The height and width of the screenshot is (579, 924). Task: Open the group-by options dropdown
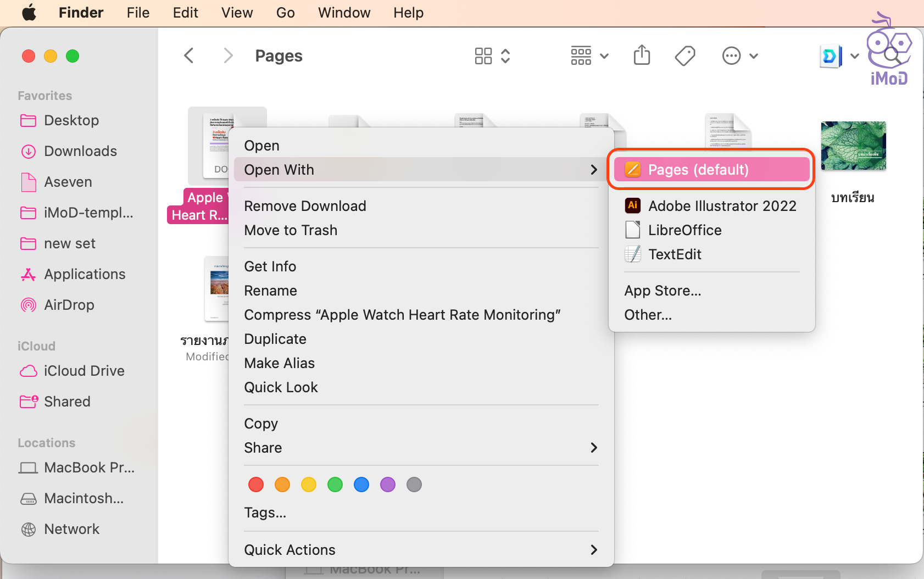[x=589, y=55]
